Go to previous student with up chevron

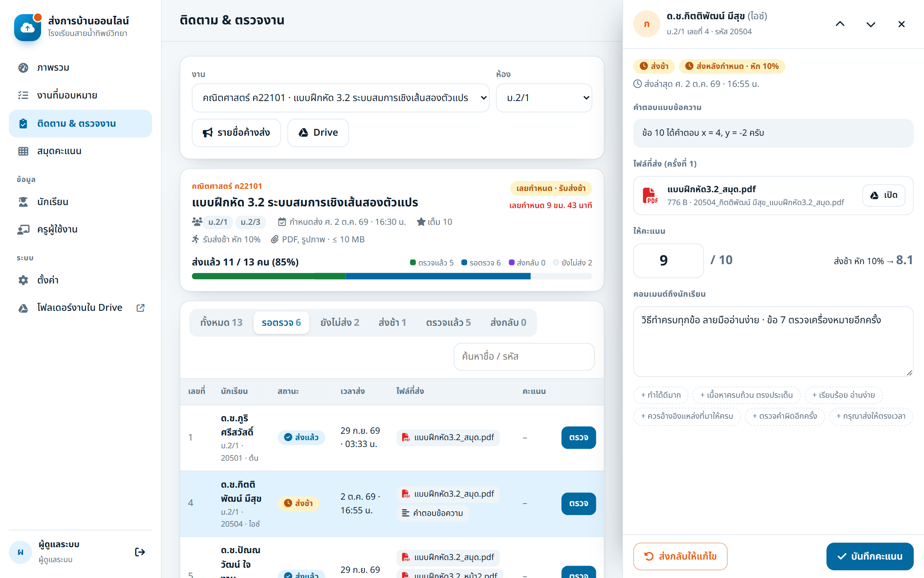point(840,24)
